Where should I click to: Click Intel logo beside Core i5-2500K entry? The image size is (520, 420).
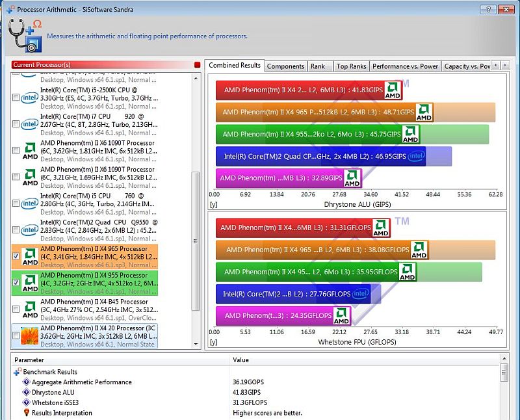click(x=29, y=98)
